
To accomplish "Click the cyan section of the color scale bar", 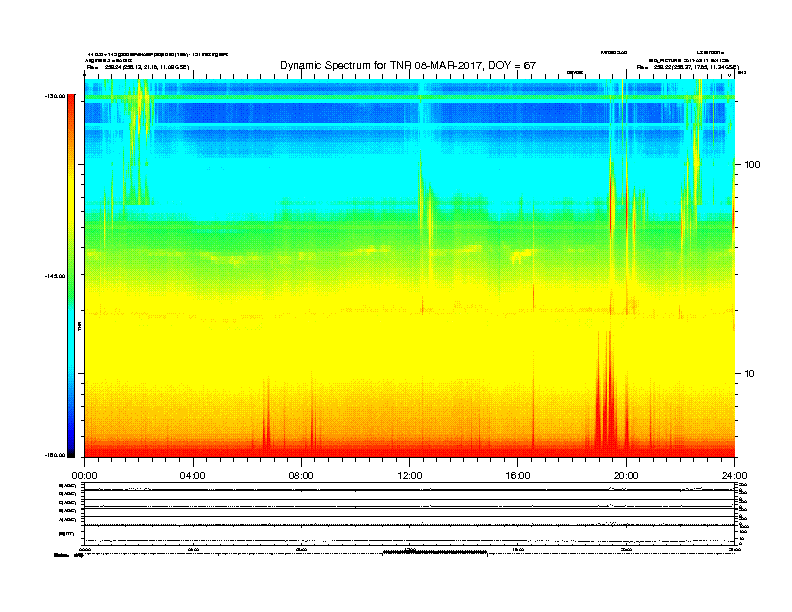I will click(71, 336).
